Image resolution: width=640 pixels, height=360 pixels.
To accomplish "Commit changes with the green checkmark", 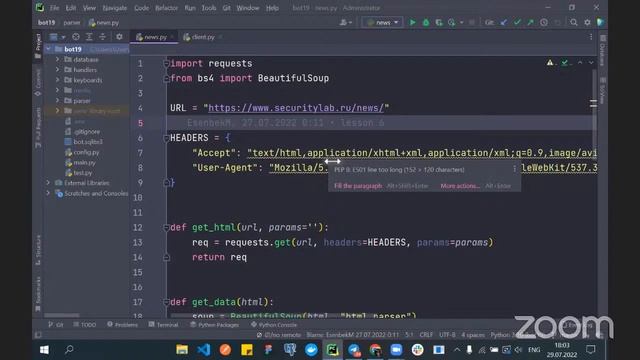I will point(517,22).
